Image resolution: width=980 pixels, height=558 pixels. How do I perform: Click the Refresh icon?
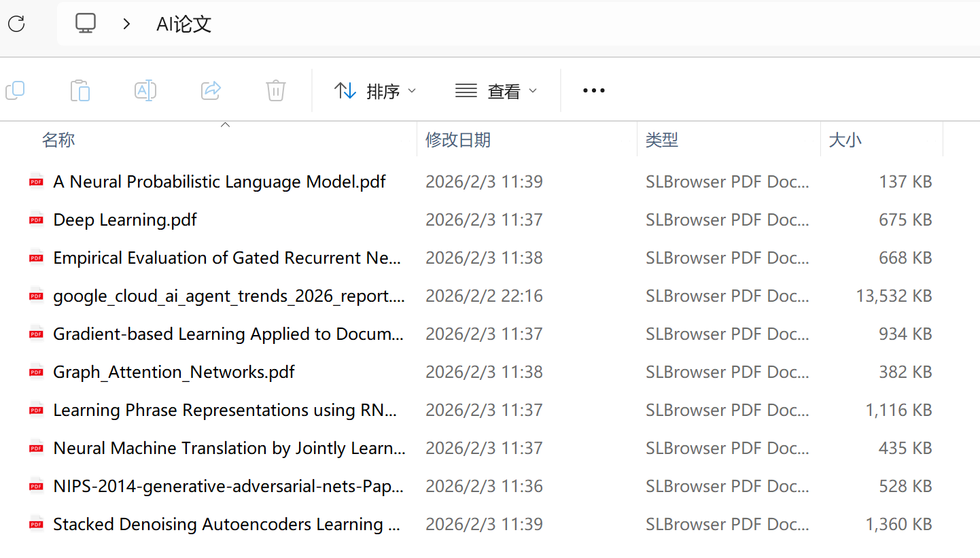[16, 24]
